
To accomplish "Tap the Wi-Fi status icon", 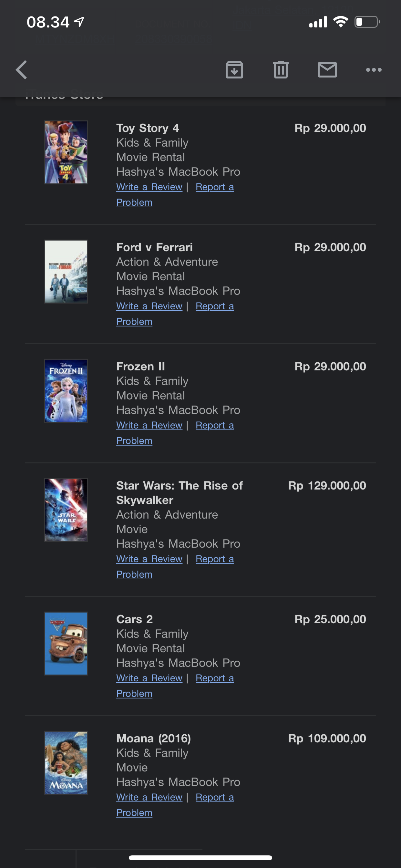I will tap(340, 22).
